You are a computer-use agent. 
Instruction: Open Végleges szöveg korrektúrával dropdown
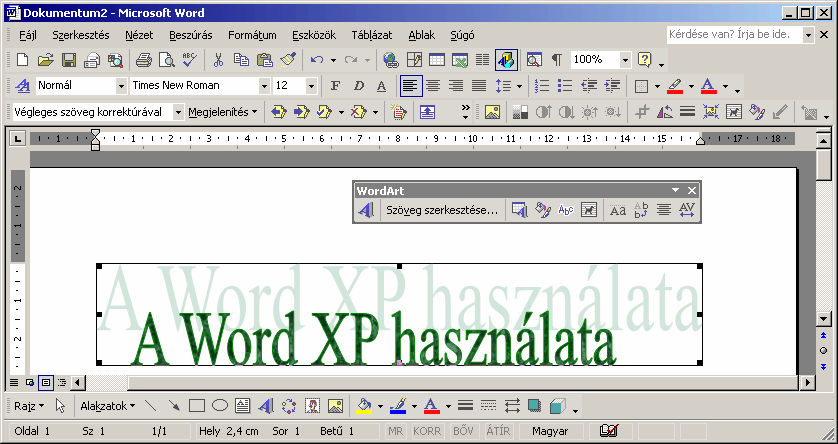pyautogui.click(x=177, y=112)
